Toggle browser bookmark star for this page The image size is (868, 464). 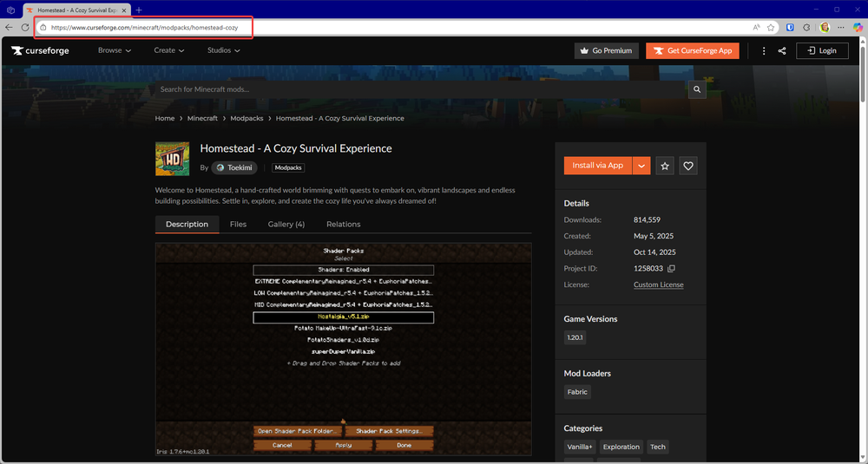point(771,28)
